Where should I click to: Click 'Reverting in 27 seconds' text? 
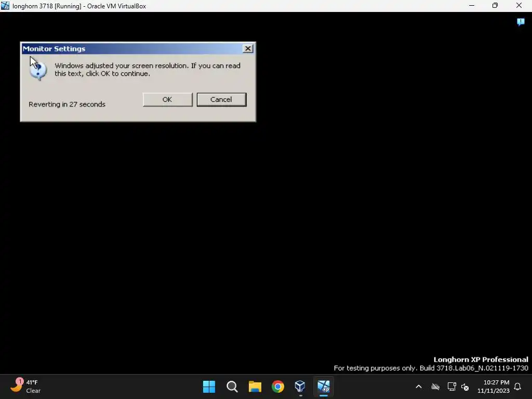(x=67, y=104)
